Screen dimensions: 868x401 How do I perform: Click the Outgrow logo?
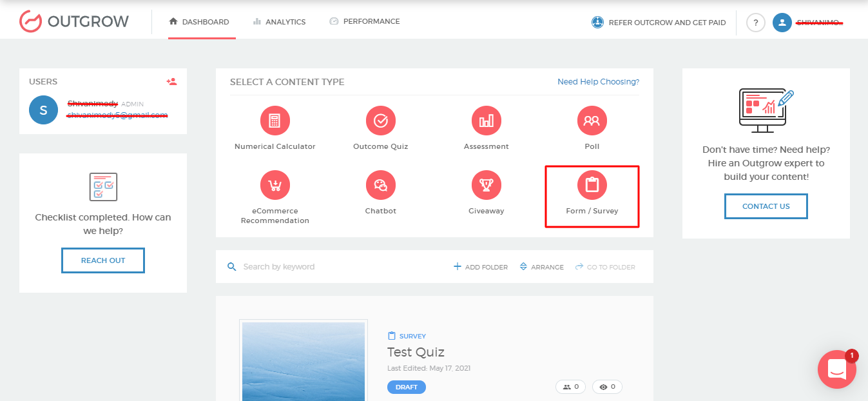click(x=74, y=21)
